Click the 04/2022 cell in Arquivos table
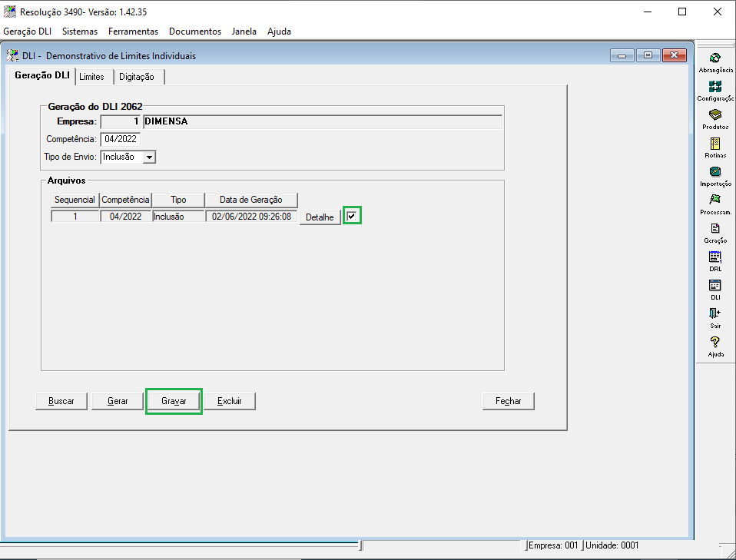736x560 pixels. (125, 217)
